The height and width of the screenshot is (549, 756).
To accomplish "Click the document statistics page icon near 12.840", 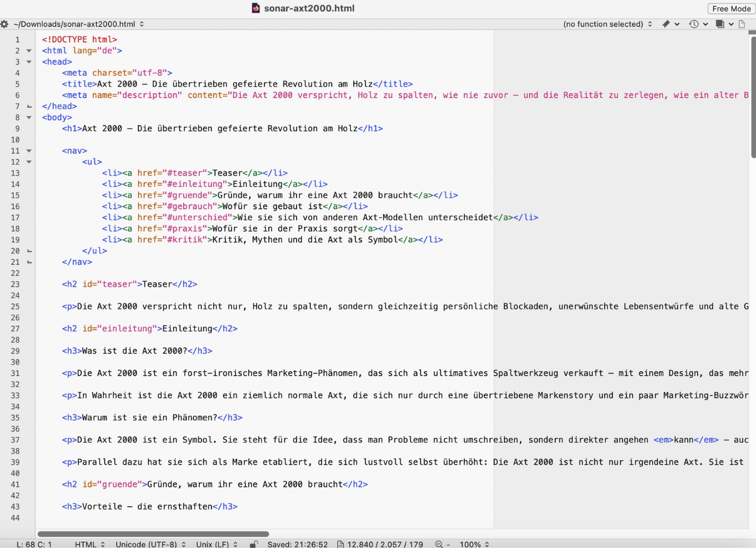I will [x=341, y=544].
